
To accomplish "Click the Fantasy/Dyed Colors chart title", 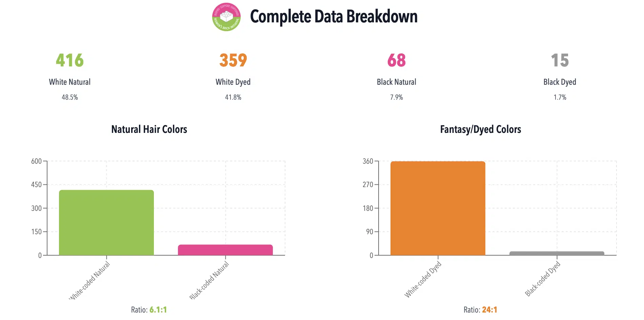I will pyautogui.click(x=480, y=129).
